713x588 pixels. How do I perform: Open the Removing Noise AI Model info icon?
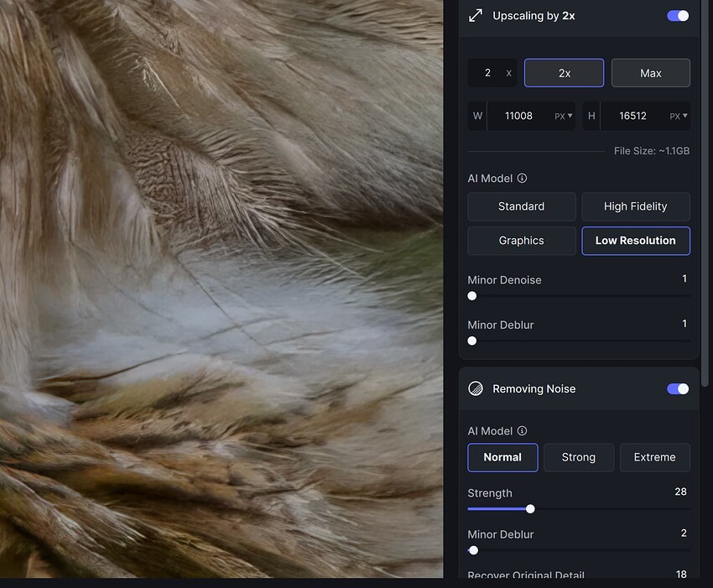pyautogui.click(x=522, y=430)
